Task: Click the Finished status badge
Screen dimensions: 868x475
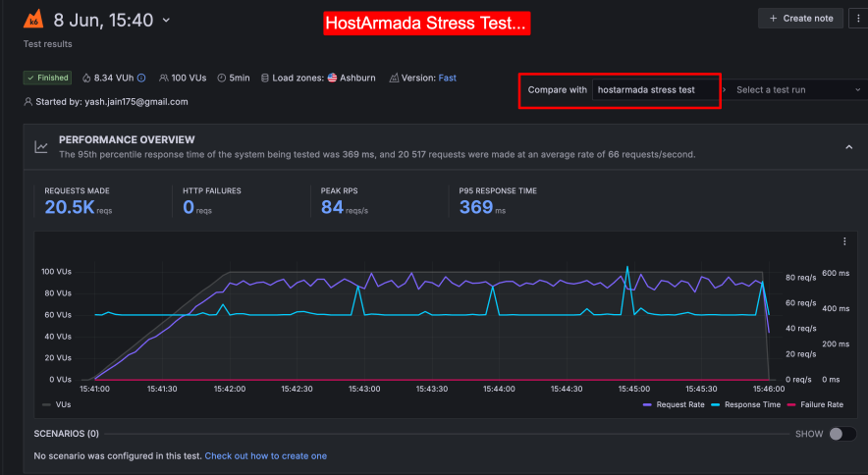Action: (47, 79)
